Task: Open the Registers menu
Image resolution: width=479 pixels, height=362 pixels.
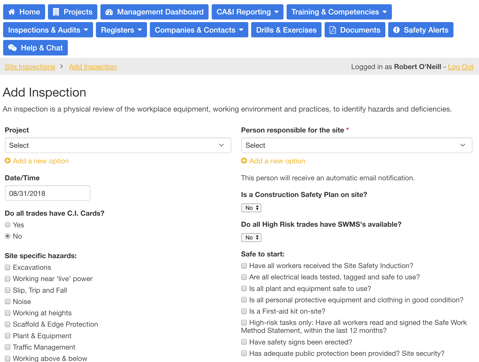Action: point(121,30)
